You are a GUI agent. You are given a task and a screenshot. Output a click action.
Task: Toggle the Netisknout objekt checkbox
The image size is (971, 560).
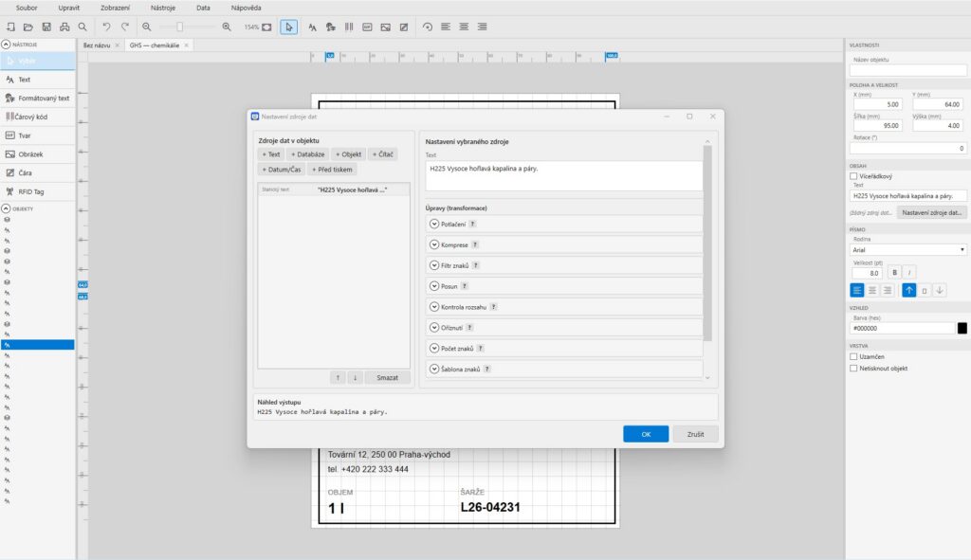point(853,369)
